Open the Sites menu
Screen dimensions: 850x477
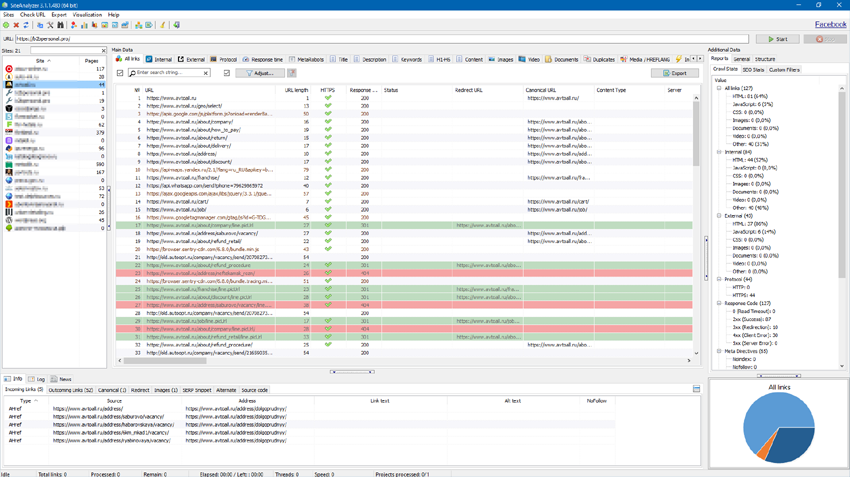pyautogui.click(x=8, y=15)
